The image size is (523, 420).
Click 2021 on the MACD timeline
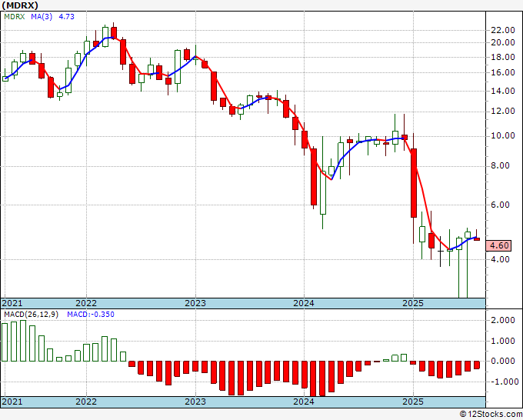click(x=12, y=402)
